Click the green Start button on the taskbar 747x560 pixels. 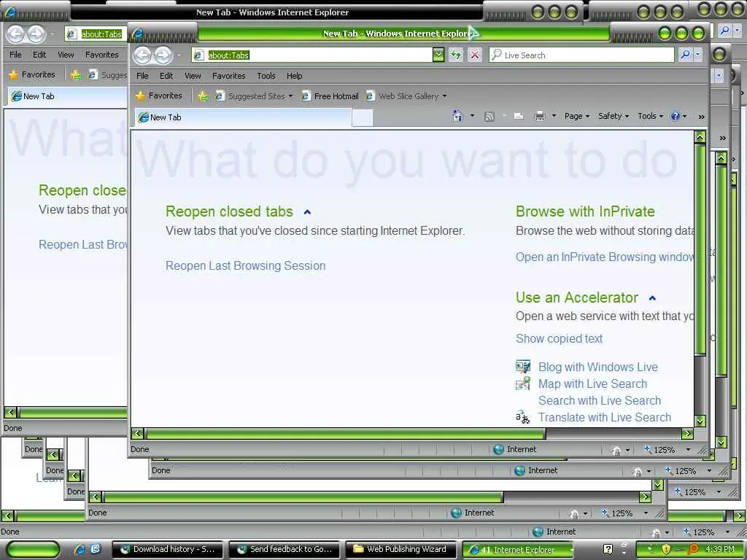(34, 549)
